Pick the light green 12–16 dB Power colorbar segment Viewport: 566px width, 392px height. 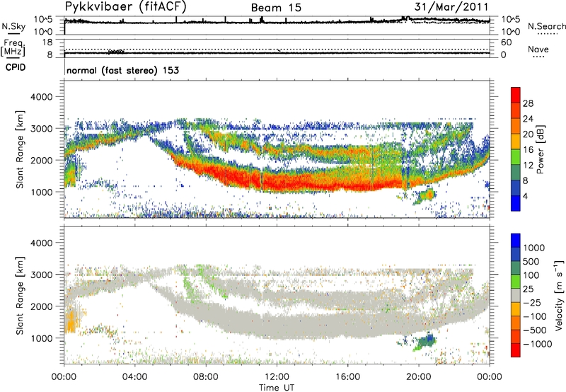click(x=516, y=157)
